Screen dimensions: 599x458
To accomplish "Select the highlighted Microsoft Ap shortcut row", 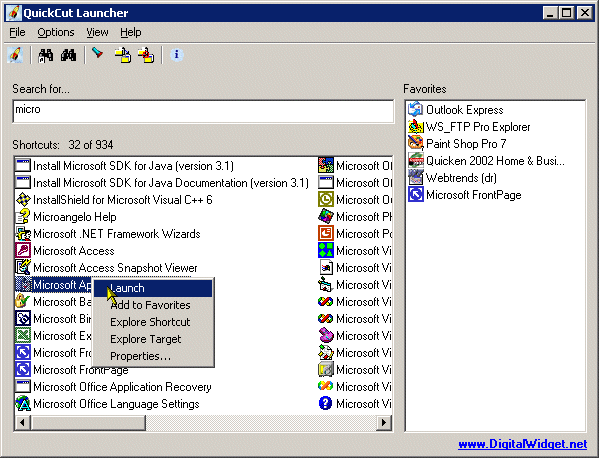I will point(53,285).
